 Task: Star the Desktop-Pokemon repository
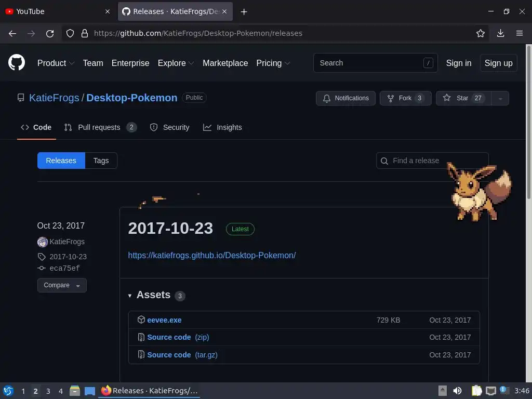tap(463, 98)
